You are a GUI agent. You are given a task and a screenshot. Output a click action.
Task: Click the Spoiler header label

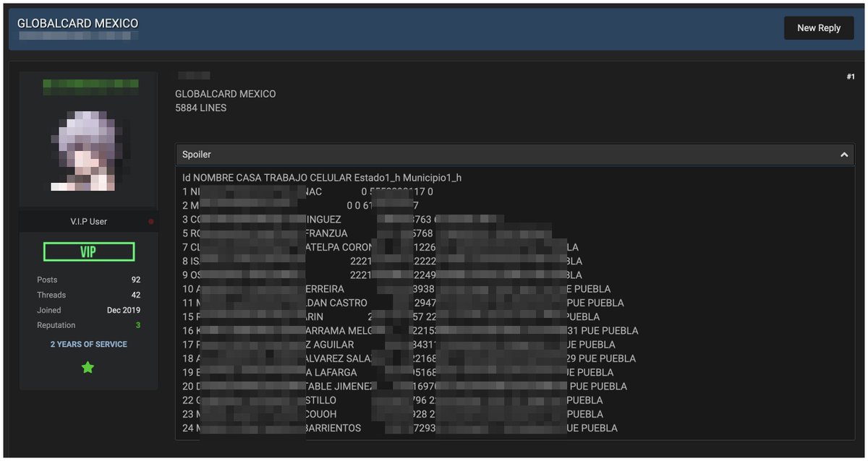[197, 155]
